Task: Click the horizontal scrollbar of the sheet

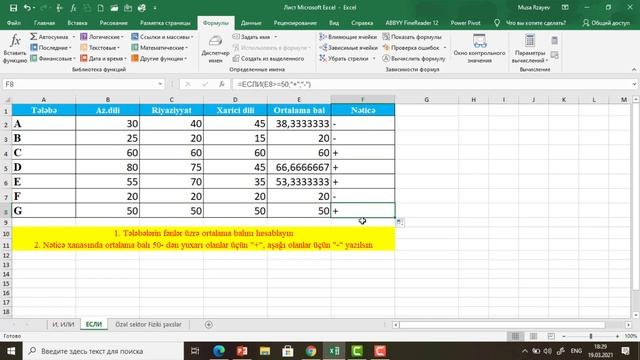Action: coord(502,324)
